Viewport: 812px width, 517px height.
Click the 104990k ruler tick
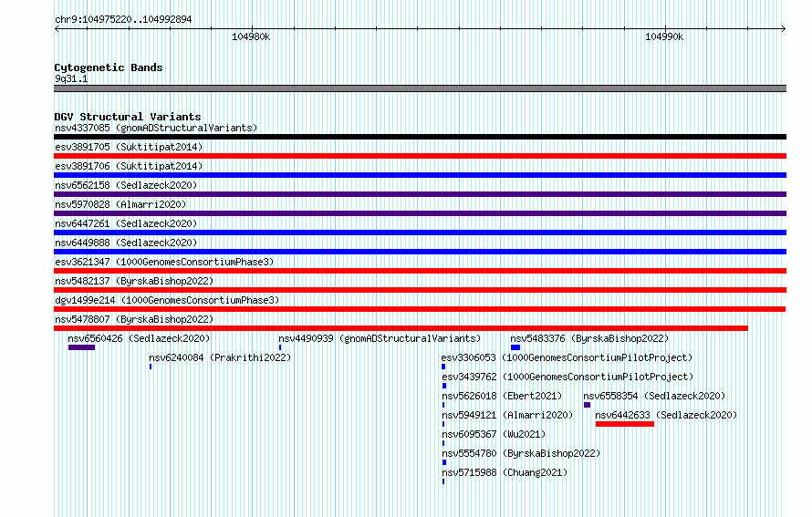(665, 29)
